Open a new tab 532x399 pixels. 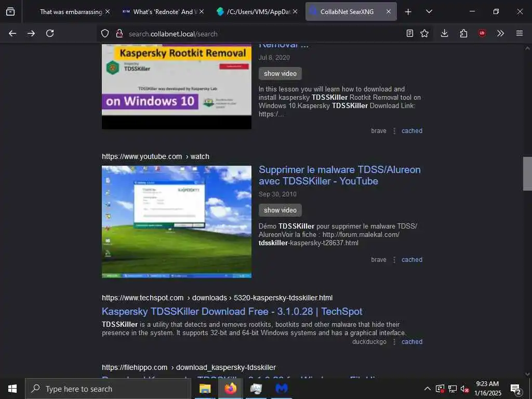click(408, 12)
